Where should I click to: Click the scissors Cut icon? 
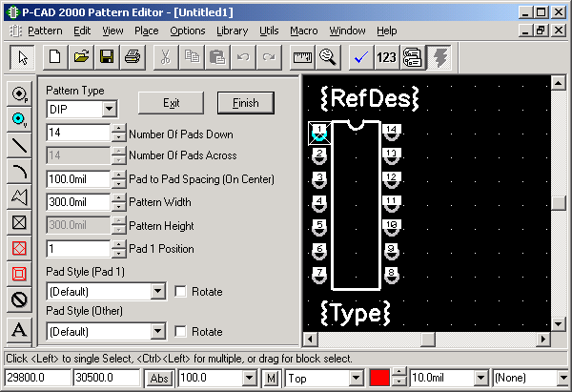point(166,57)
